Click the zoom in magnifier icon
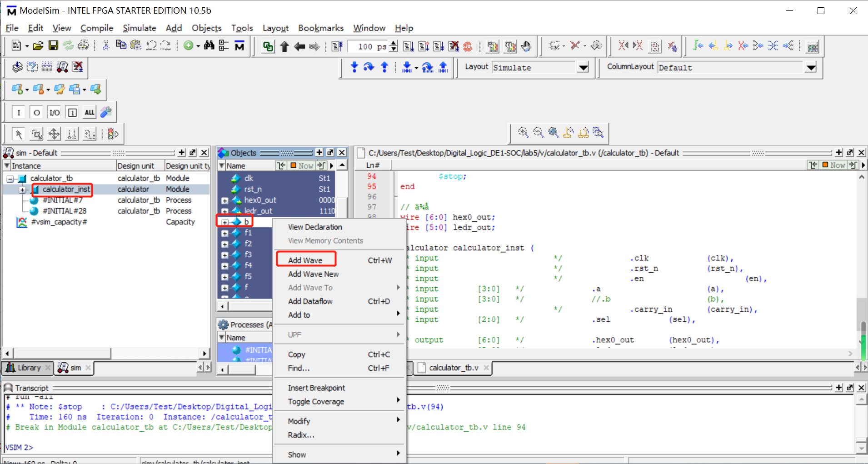This screenshot has height=464, width=868. 523,132
